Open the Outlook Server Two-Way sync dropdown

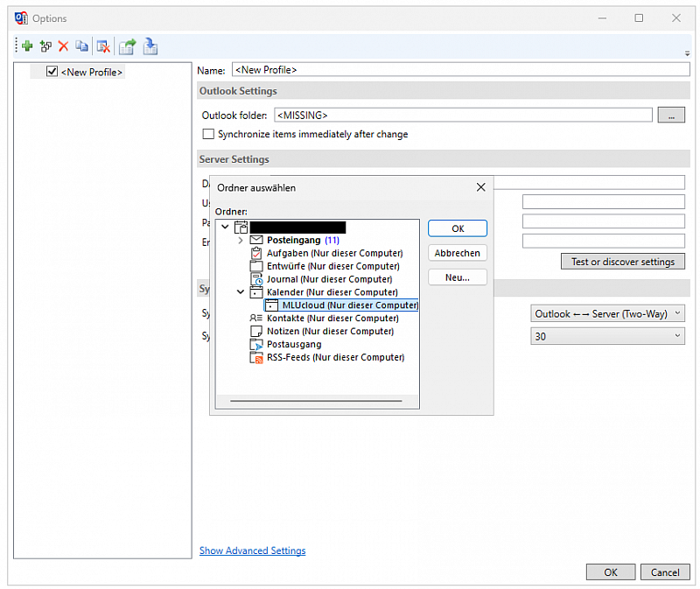608,313
